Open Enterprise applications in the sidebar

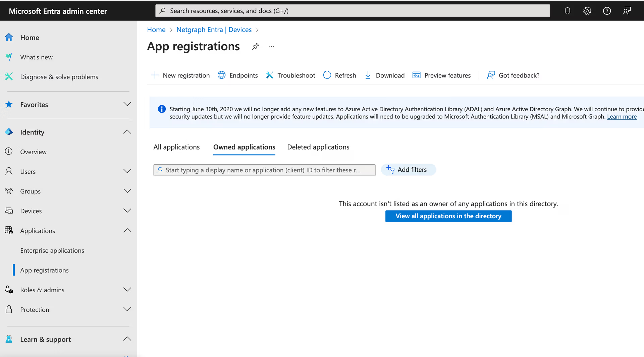(x=52, y=250)
